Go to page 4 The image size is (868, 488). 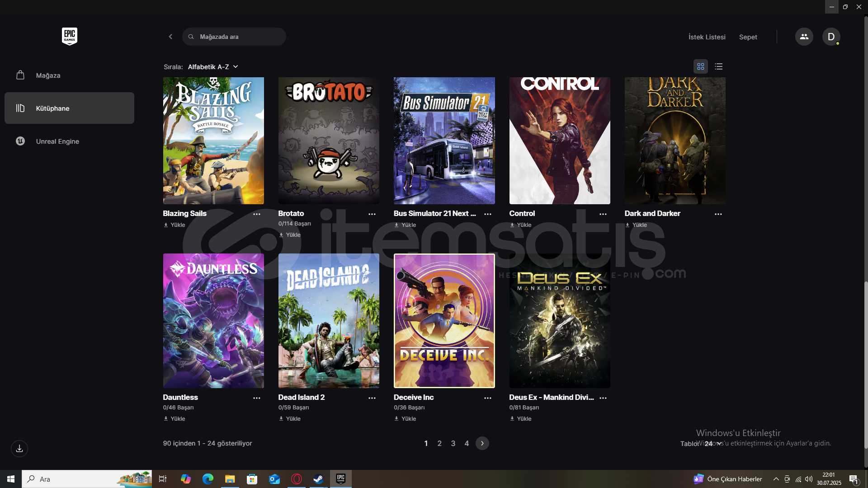pos(467,444)
